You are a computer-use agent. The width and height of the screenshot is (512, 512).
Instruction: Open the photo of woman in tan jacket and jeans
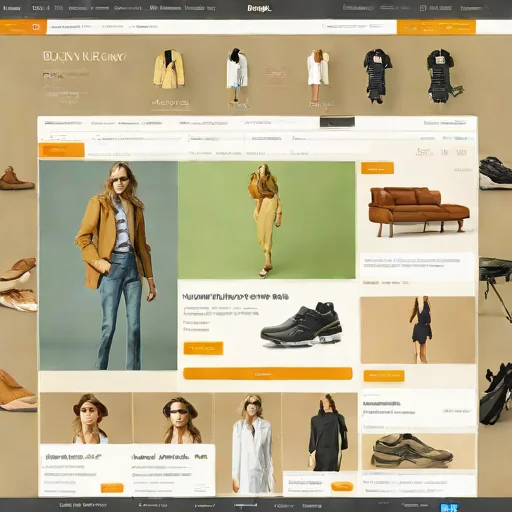pos(108,266)
